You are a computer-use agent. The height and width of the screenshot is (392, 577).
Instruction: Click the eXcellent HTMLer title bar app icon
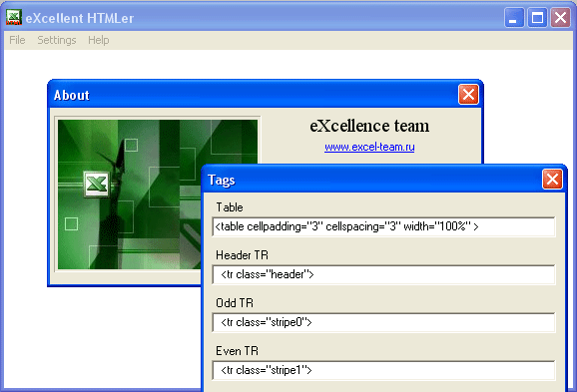[x=14, y=17]
